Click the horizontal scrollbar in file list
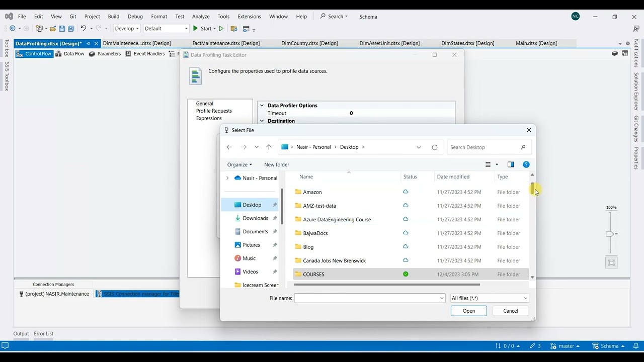Screen dimensions: 644x362 point(386,285)
